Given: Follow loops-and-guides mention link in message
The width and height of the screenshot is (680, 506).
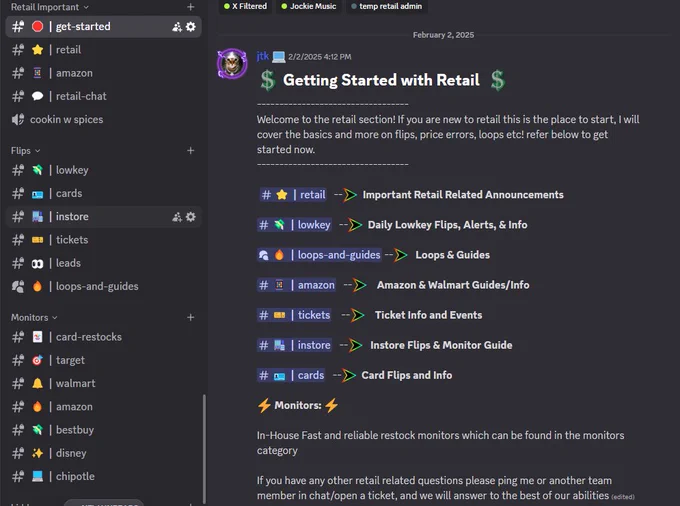Looking at the screenshot, I should click(319, 255).
